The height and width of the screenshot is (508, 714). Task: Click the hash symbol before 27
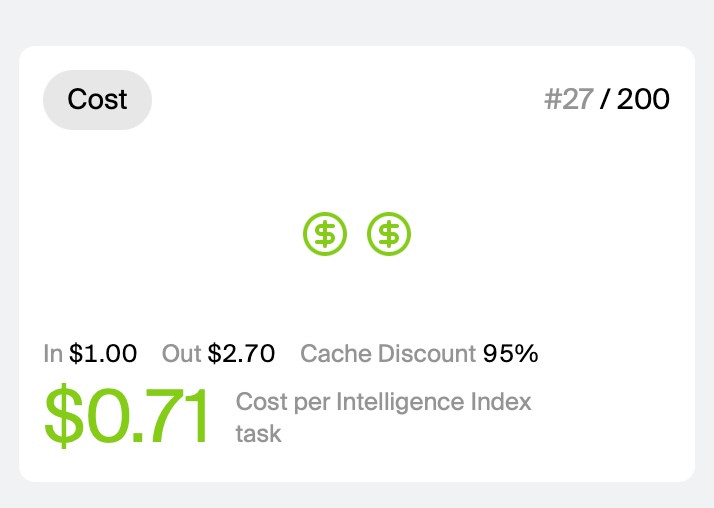(x=553, y=99)
